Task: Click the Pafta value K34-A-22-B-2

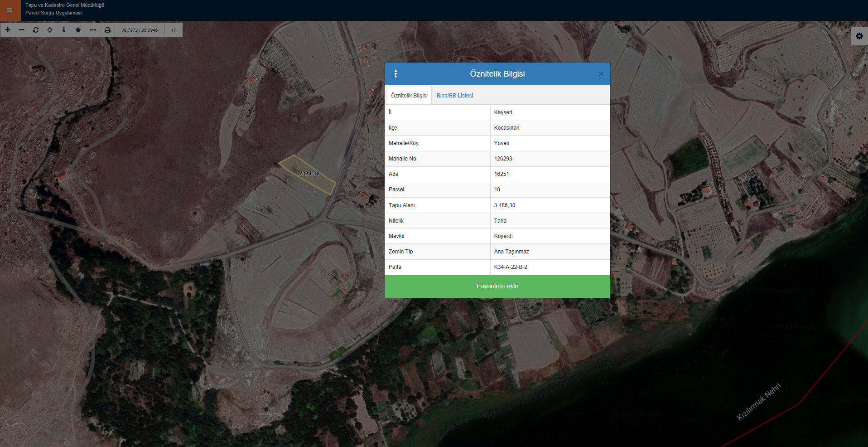Action: (x=511, y=267)
